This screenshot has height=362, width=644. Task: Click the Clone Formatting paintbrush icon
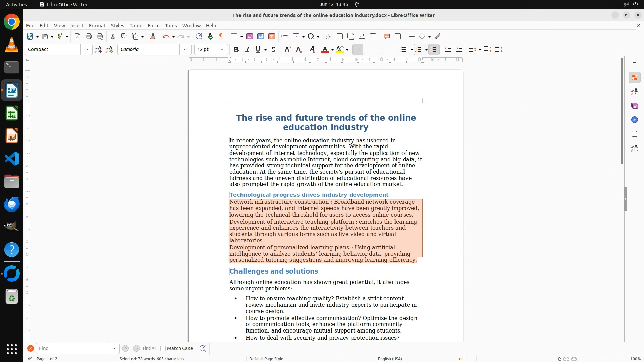coord(153,36)
